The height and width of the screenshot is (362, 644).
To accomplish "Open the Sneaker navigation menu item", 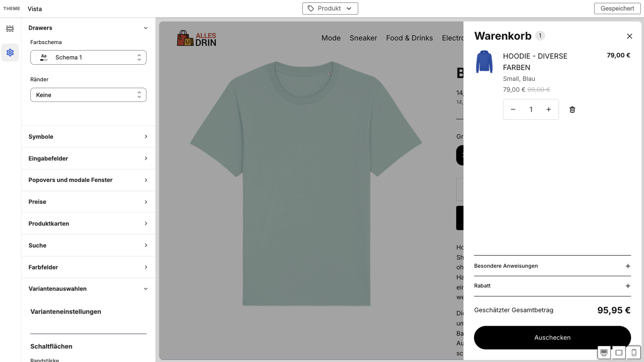I will [363, 38].
